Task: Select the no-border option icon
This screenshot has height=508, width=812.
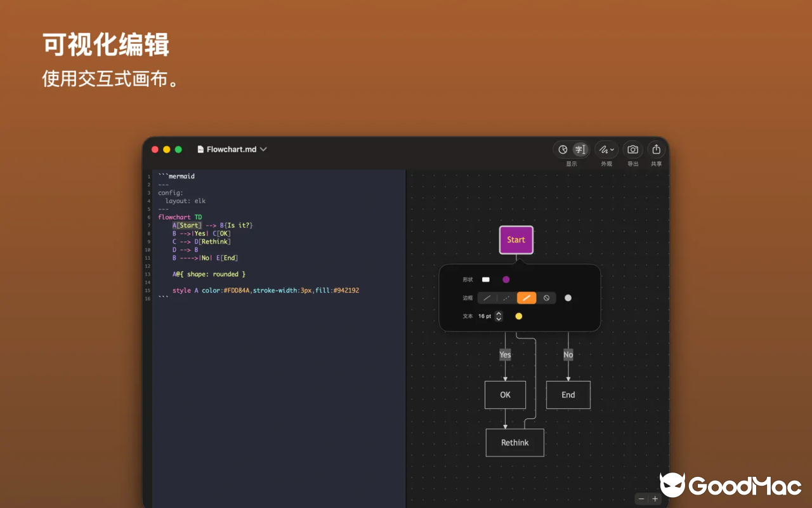Action: [546, 298]
